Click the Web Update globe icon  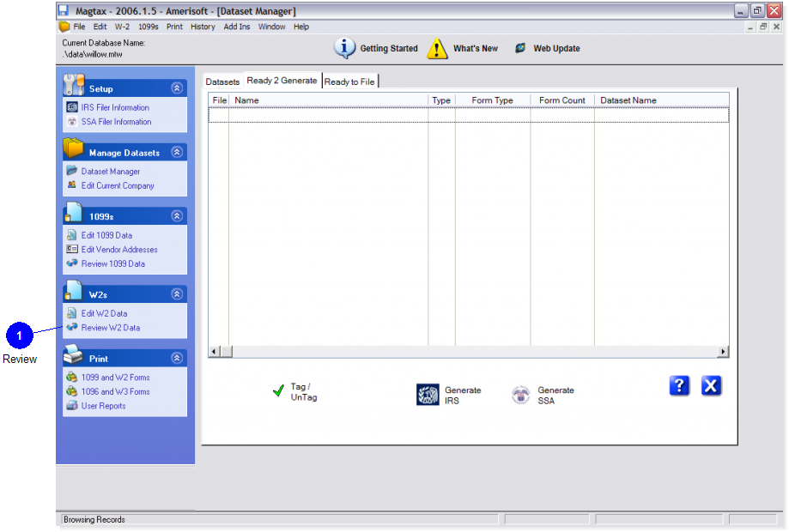520,48
